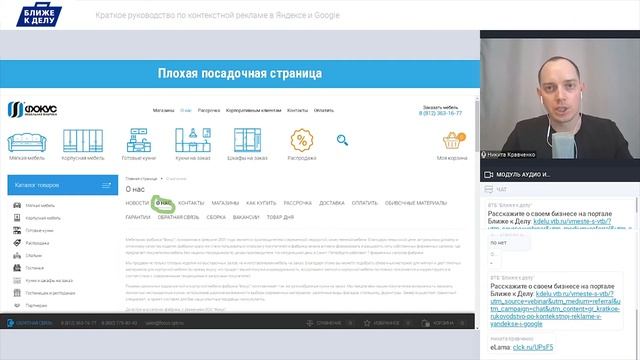Click the icon beside Гостиницам и ресторанам
640x360 pixels.
pyautogui.click(x=17, y=293)
